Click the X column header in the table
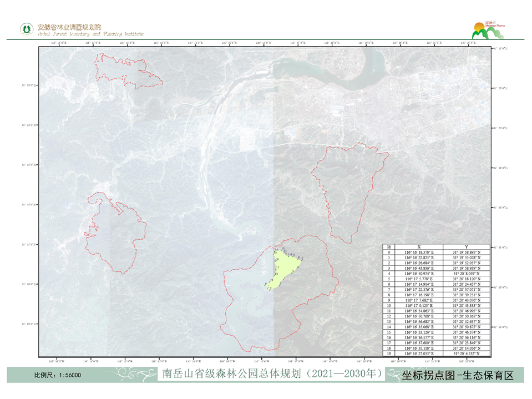The width and height of the screenshot is (532, 399). [418, 246]
